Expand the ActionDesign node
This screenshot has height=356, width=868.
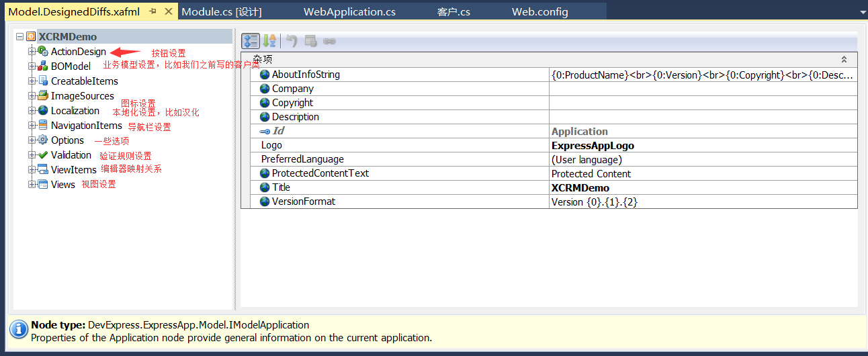pyautogui.click(x=32, y=52)
